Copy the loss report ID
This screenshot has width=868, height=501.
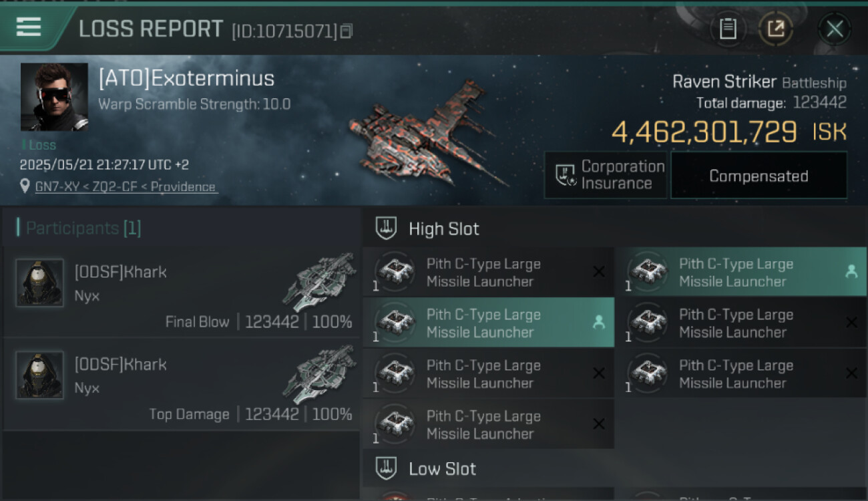pyautogui.click(x=346, y=31)
